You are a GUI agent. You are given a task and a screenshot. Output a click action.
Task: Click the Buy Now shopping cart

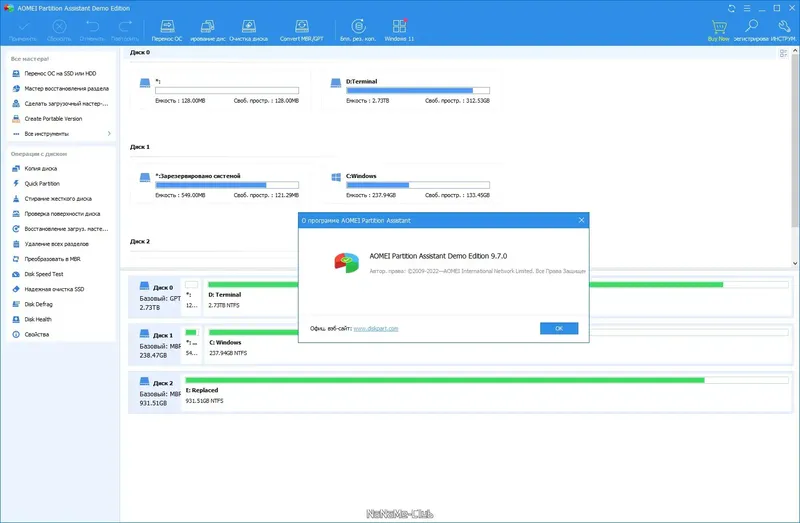tap(718, 31)
